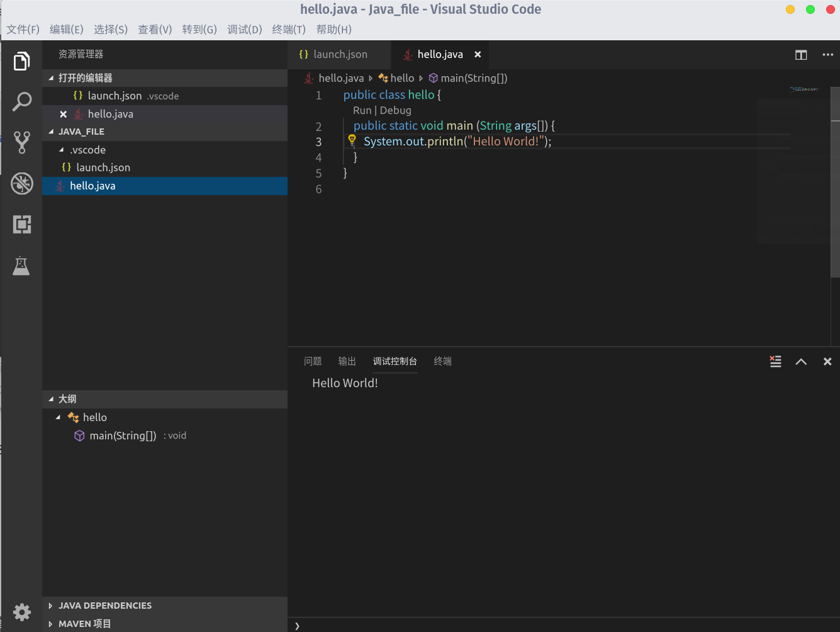Clear the debug console output icon
The height and width of the screenshot is (632, 840).
[775, 361]
